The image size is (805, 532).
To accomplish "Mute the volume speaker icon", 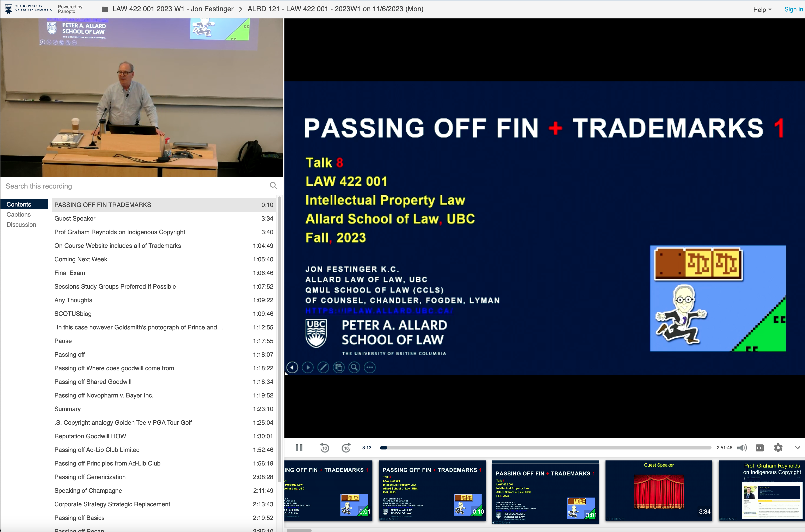I will [742, 448].
